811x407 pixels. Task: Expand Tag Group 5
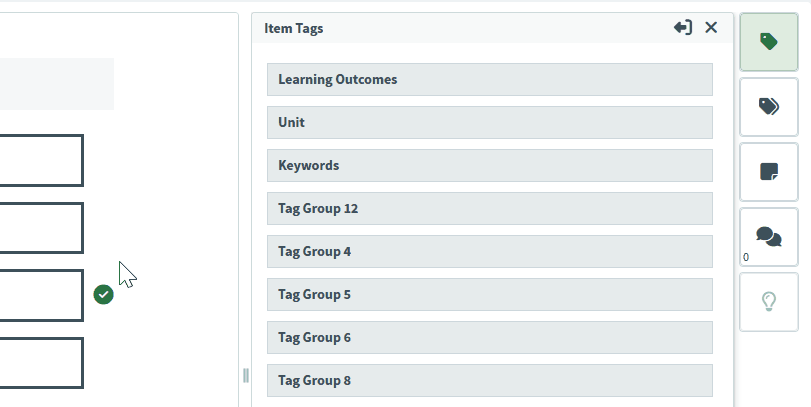click(x=489, y=294)
